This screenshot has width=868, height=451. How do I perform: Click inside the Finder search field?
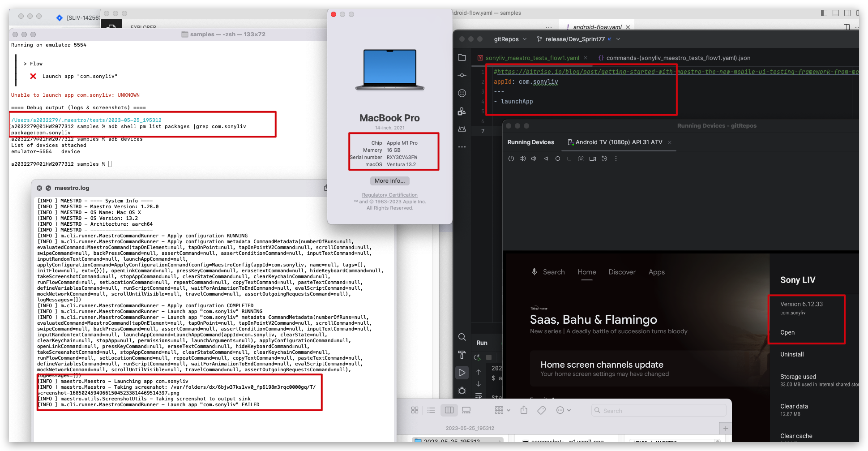[x=658, y=410]
